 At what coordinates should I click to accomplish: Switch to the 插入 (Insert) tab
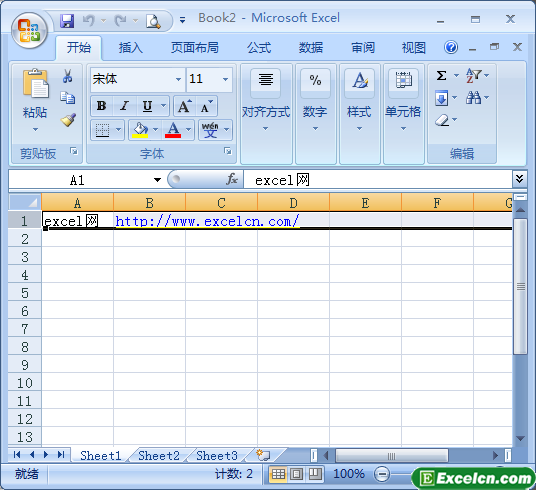coord(131,48)
